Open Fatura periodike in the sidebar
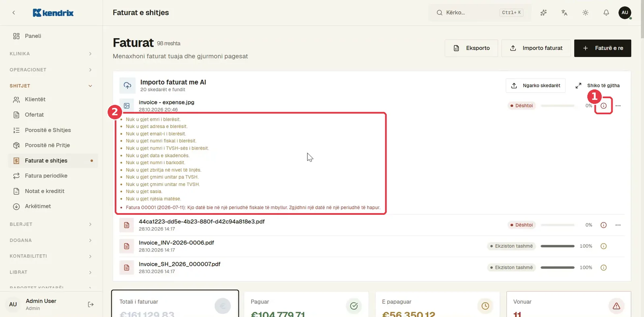The image size is (644, 317). pos(53,176)
